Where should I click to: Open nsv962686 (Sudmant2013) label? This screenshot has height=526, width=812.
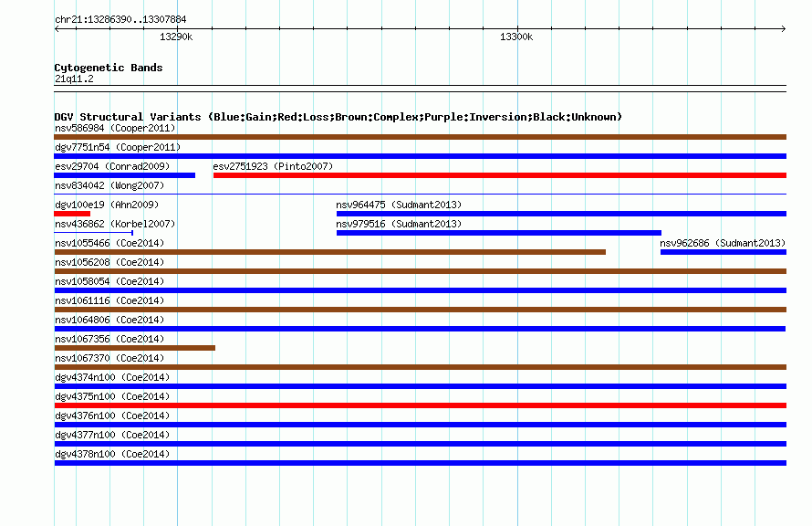click(x=723, y=243)
